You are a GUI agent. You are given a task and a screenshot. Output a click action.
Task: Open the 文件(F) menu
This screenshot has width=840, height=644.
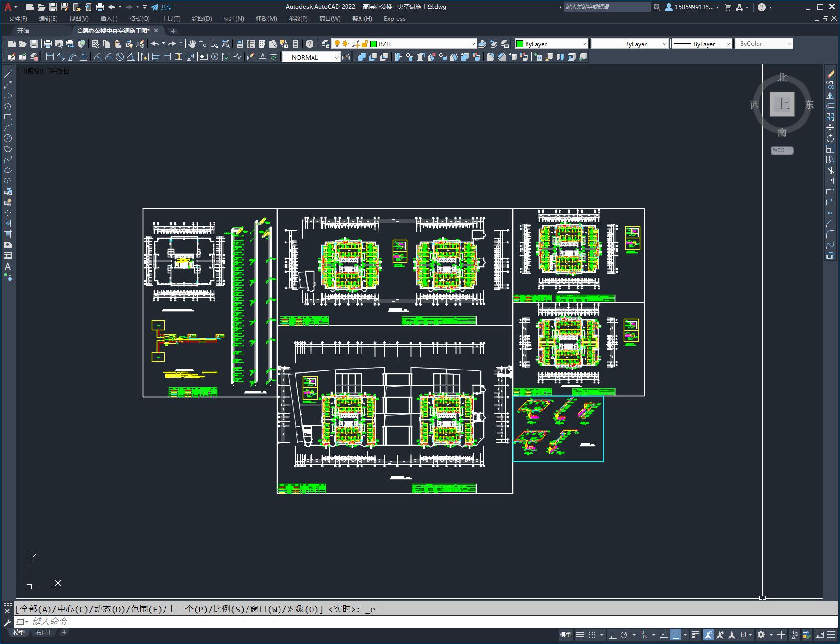pyautogui.click(x=18, y=19)
